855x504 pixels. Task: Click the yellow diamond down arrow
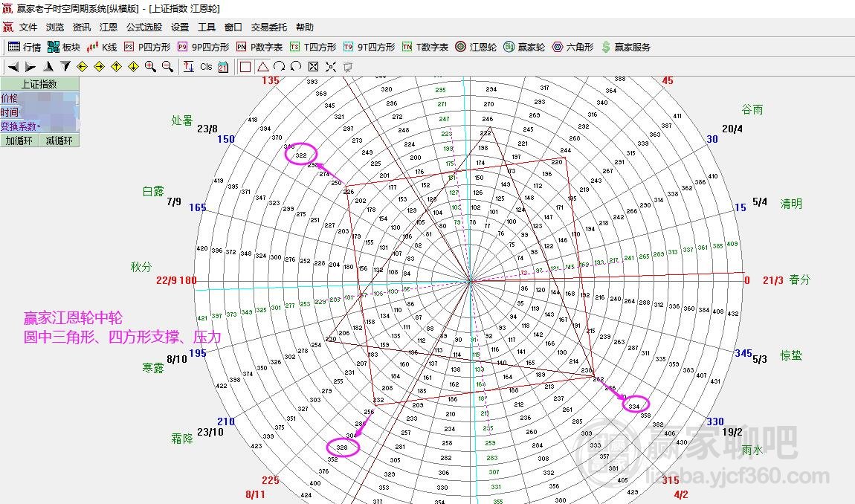coord(134,67)
